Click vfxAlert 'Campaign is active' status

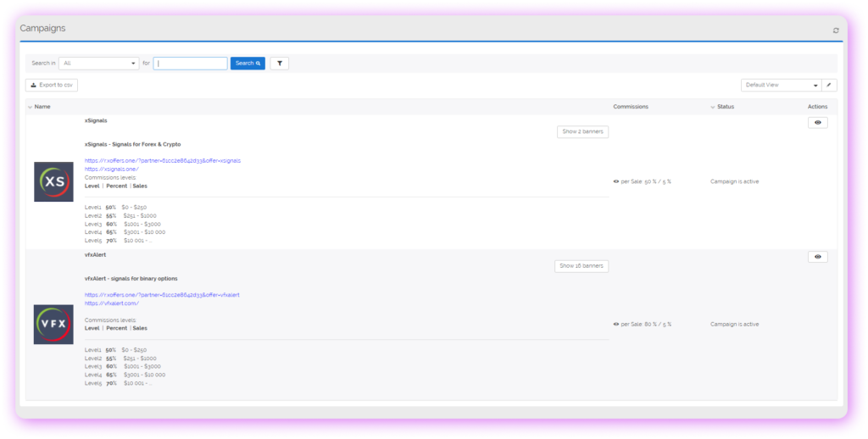coord(735,325)
